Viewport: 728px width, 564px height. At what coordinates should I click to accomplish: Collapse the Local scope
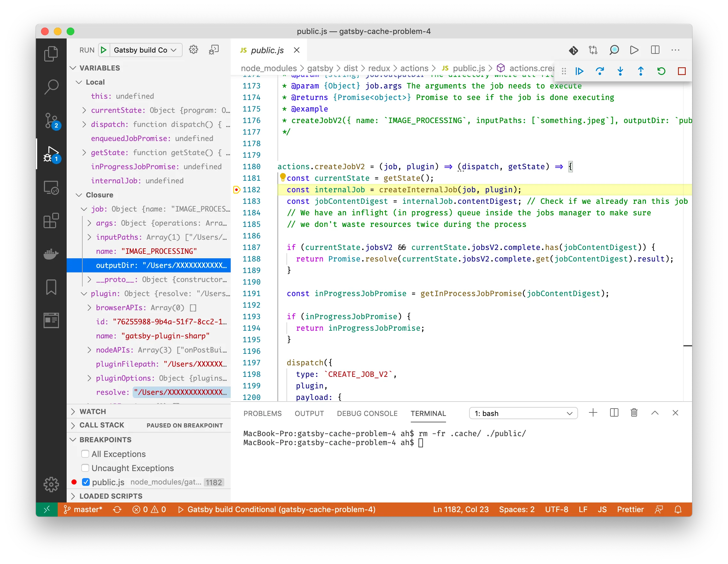pyautogui.click(x=79, y=82)
